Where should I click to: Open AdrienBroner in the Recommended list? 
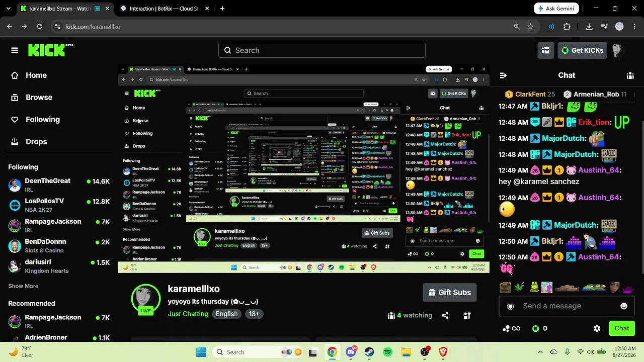coord(59,337)
